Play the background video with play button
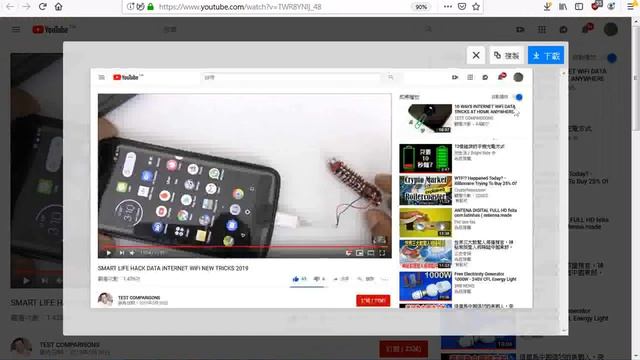Image resolution: width=640 pixels, height=360 pixels. 27,281
